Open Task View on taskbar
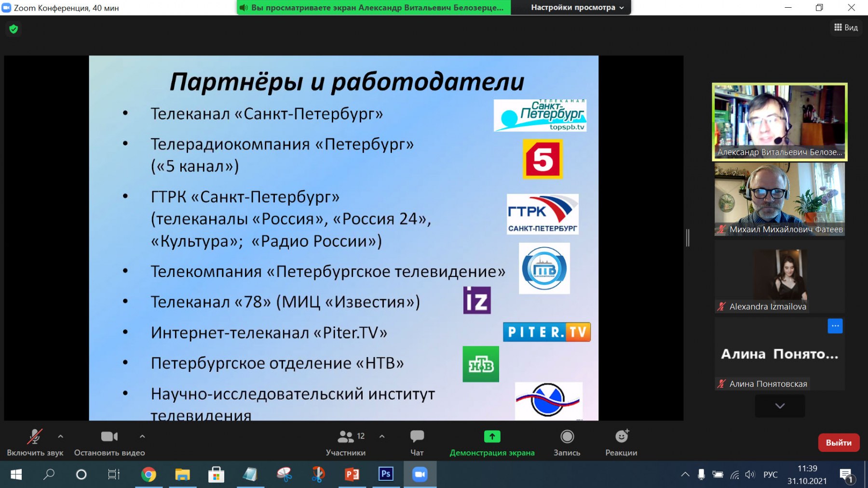 (x=114, y=475)
